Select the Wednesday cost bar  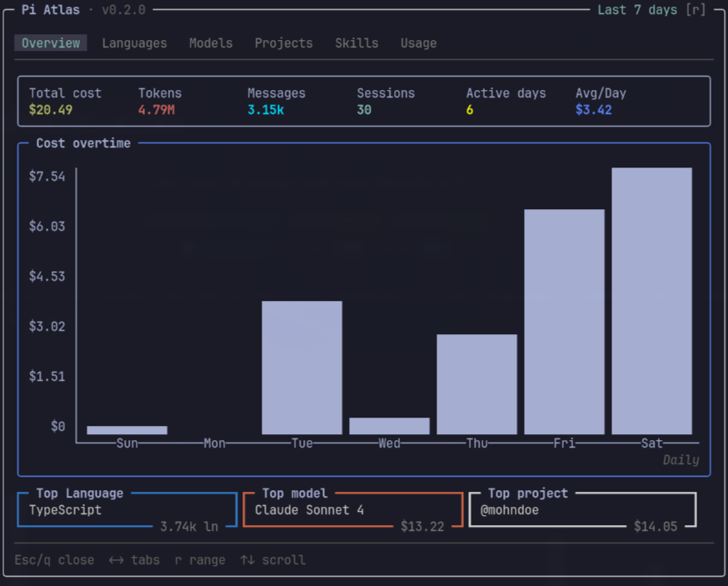coord(389,426)
